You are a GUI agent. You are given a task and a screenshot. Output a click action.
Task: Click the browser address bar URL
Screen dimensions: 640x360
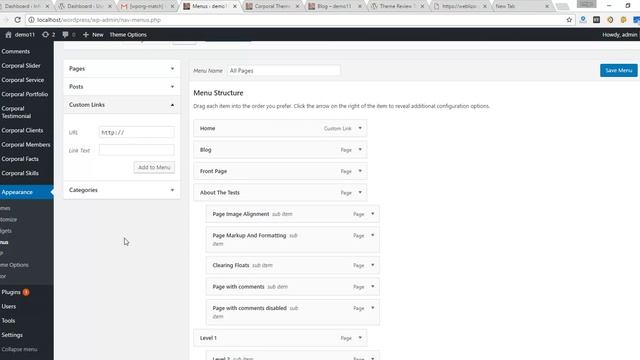[x=99, y=20]
